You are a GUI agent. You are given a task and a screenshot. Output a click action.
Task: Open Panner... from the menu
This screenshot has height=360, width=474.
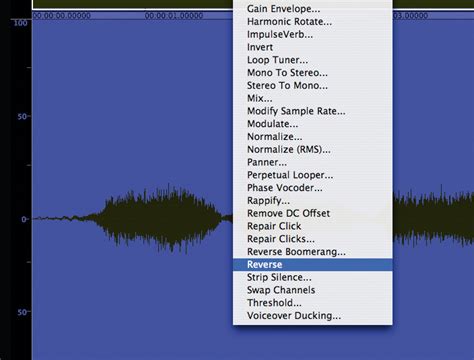coord(312,162)
